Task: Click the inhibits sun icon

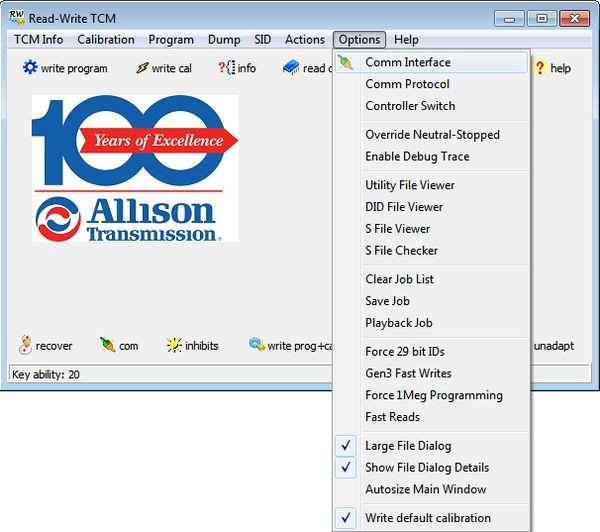Action: 175,345
